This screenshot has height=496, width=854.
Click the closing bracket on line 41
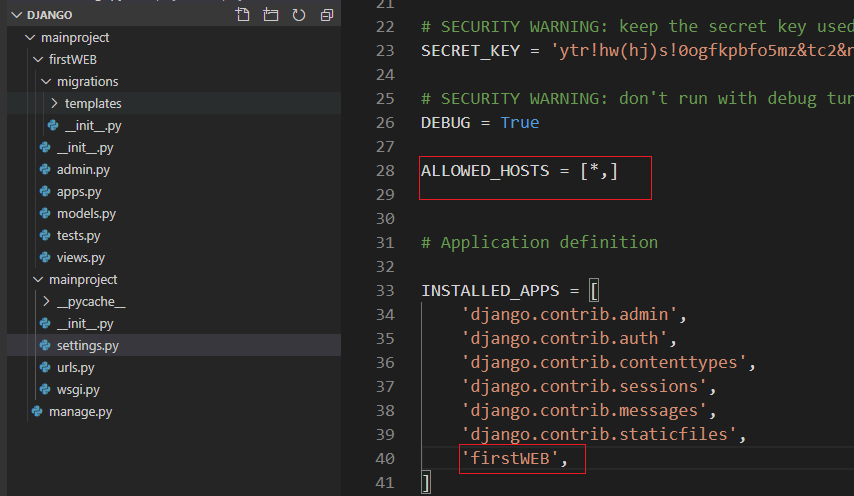point(426,482)
